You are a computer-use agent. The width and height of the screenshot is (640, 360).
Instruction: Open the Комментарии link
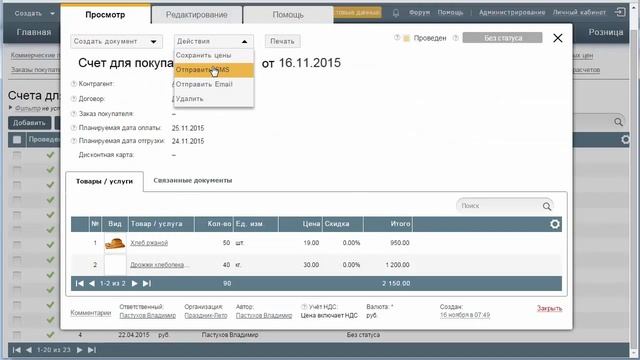[x=91, y=313]
